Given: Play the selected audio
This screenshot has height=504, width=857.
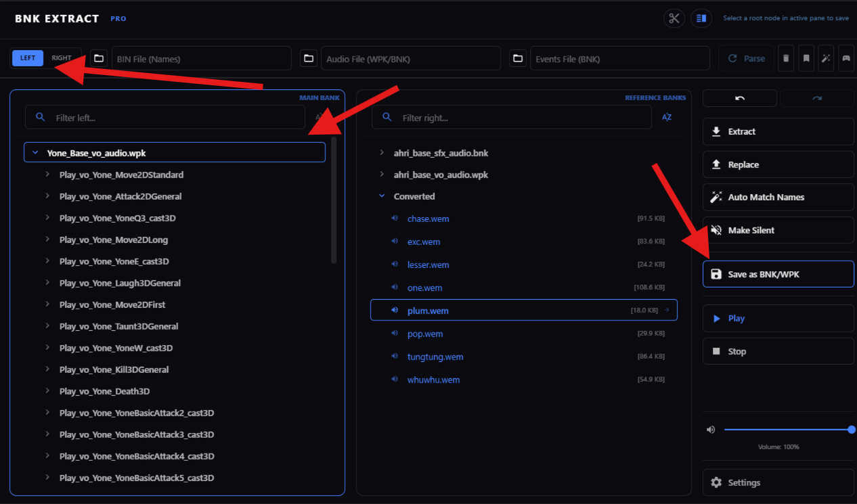Looking at the screenshot, I should pos(778,318).
